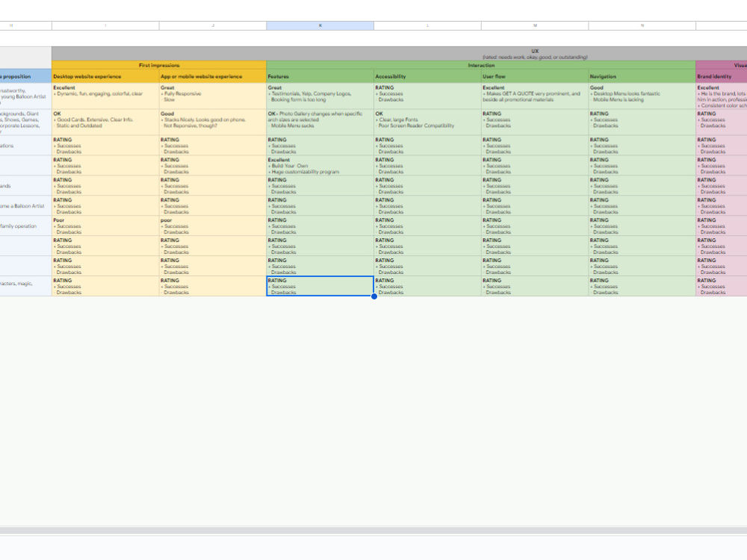Click the capitalized 'Poor' desktop experience cell
Viewport: 747px width, 560px height.
tap(105, 225)
